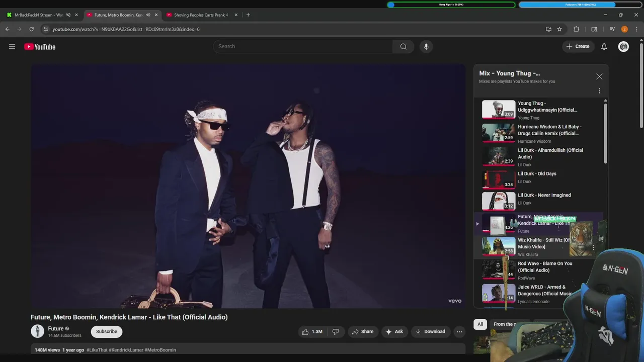The width and height of the screenshot is (644, 362).
Task: Play Young Thug Udiggwhatimsayin from playlist
Action: tap(539, 110)
